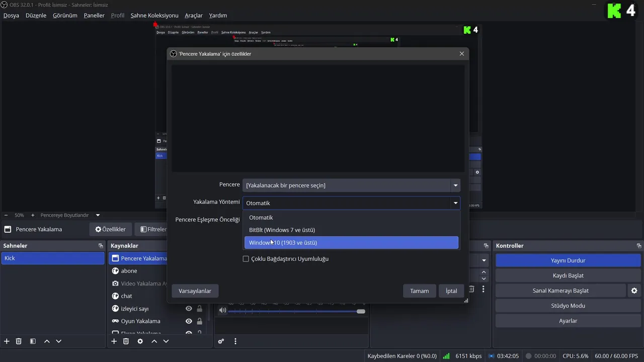Click İptal to cancel dialog
644x362 pixels.
point(451,291)
